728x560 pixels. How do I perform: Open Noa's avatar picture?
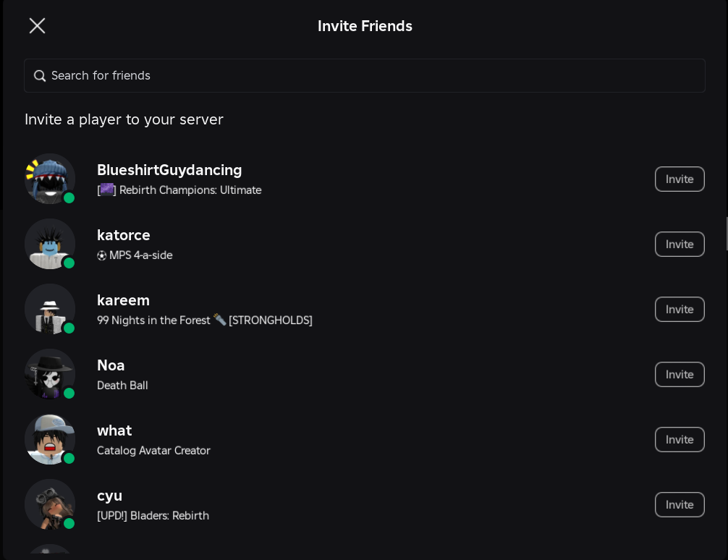[50, 374]
